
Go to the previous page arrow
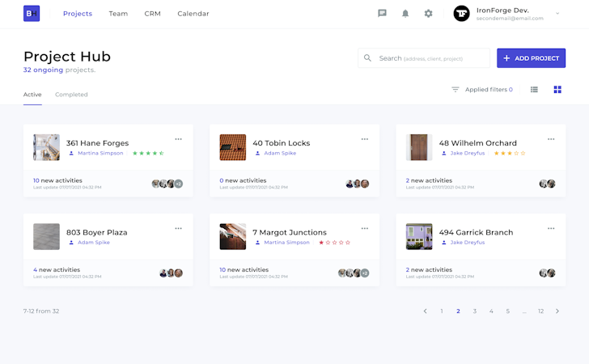coord(426,311)
